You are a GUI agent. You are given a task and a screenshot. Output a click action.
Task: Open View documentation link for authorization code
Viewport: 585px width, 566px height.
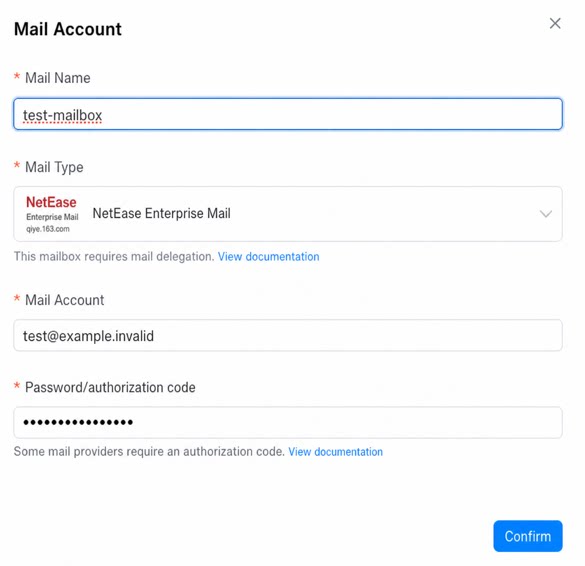(335, 452)
